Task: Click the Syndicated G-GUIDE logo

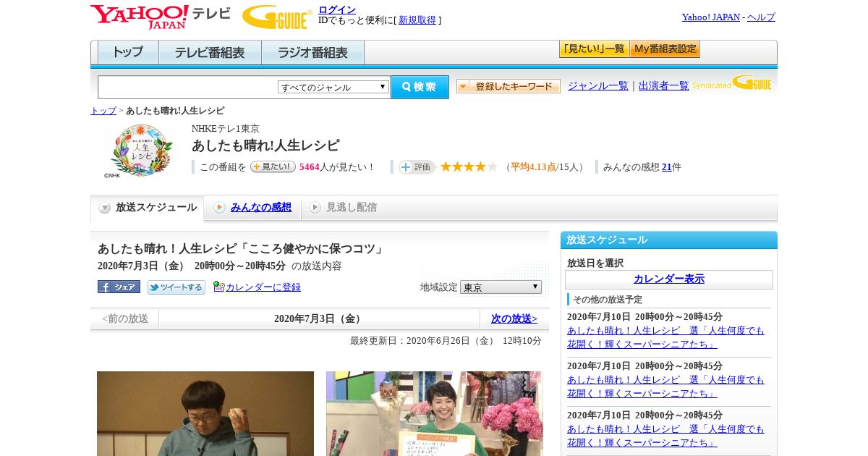Action: coord(732,83)
